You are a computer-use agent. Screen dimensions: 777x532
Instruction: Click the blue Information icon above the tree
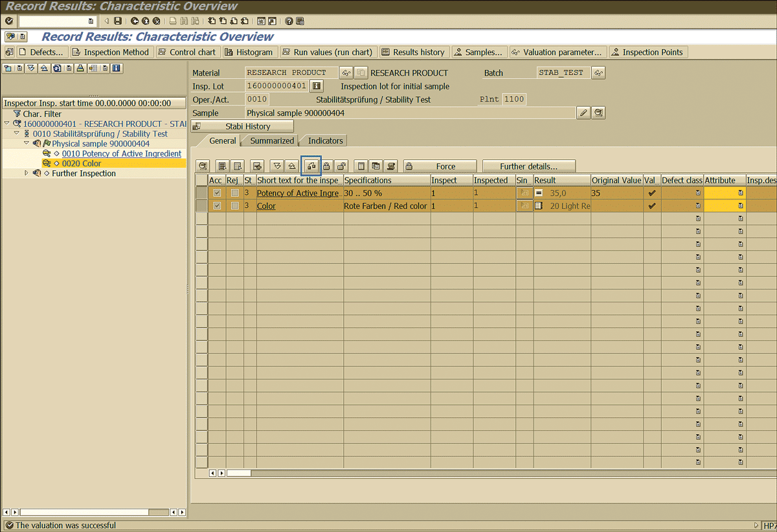coord(117,68)
